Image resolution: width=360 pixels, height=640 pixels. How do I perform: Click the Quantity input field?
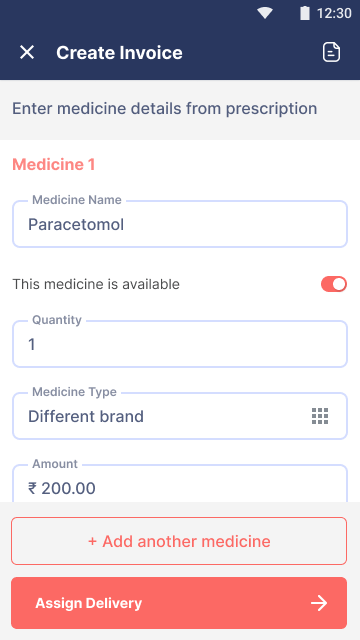tap(180, 344)
